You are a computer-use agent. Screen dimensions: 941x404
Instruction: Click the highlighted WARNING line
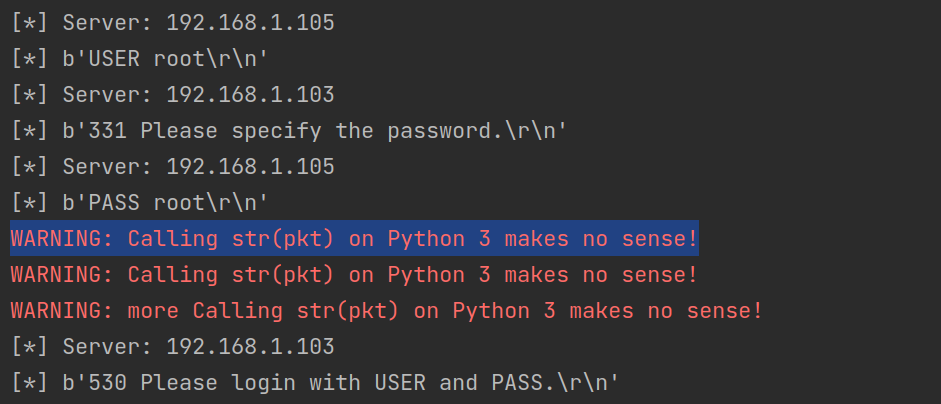tap(354, 239)
